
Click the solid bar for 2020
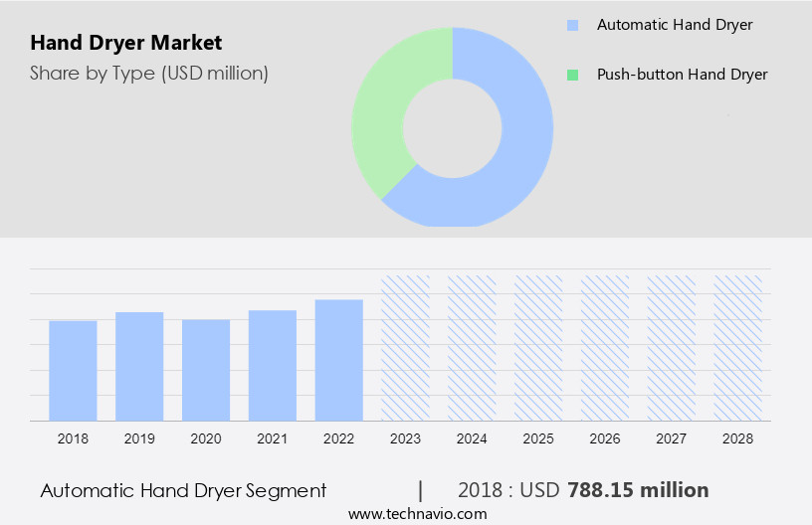point(206,370)
